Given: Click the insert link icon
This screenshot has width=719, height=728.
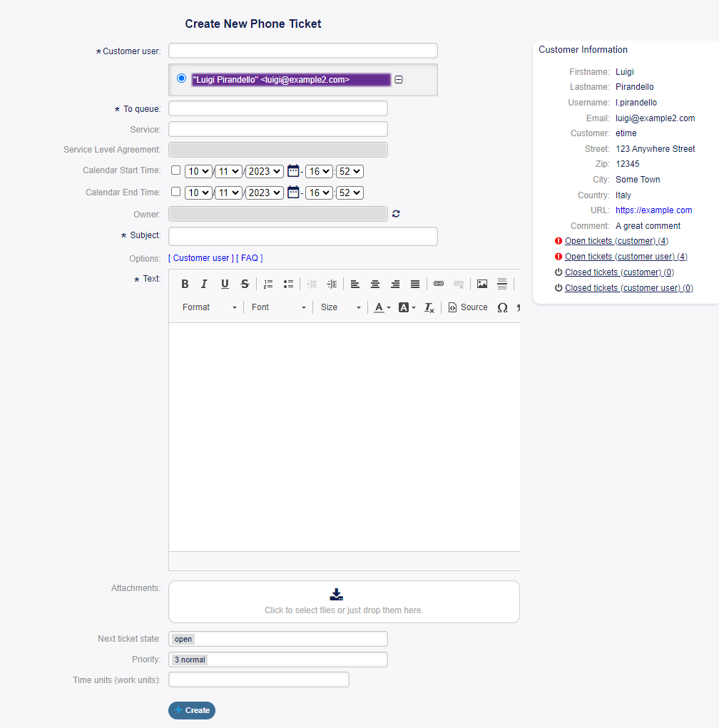Looking at the screenshot, I should tap(439, 284).
